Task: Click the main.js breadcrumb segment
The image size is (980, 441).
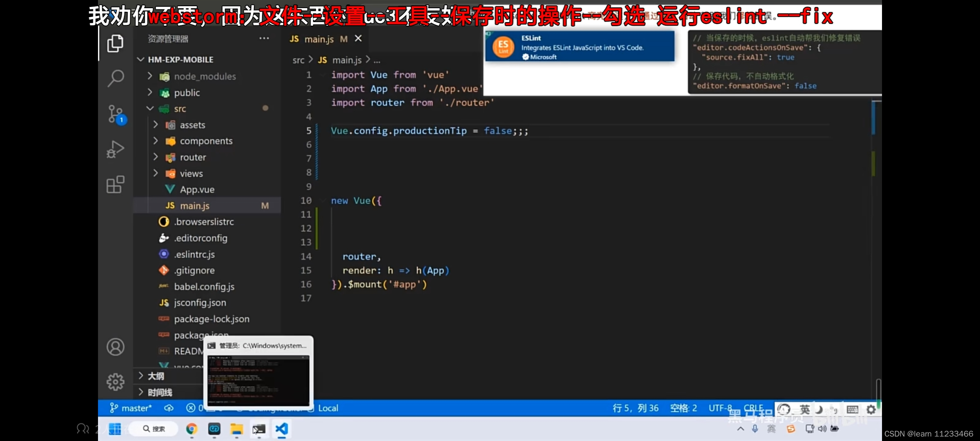Action: [x=347, y=60]
